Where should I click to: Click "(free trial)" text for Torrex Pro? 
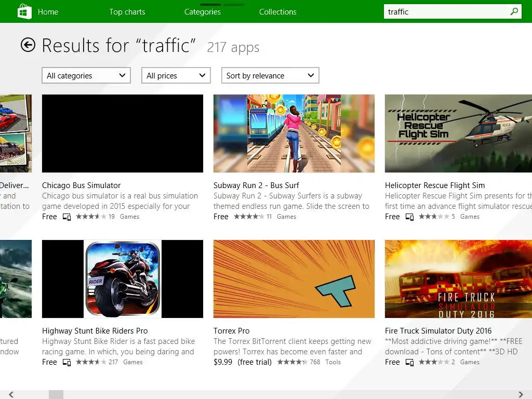[x=255, y=362]
